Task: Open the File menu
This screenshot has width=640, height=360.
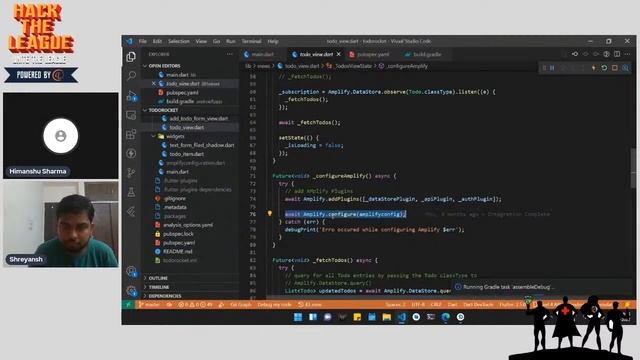Action: 142,41
